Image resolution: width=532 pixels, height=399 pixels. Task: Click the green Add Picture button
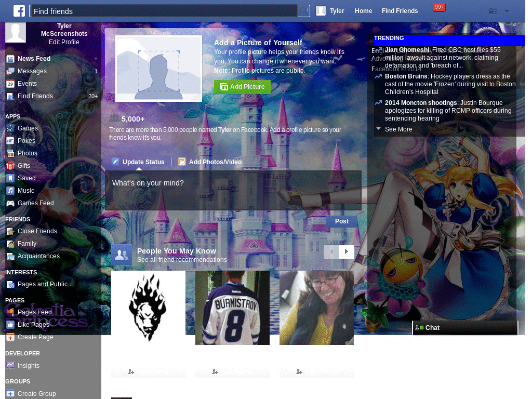click(242, 87)
